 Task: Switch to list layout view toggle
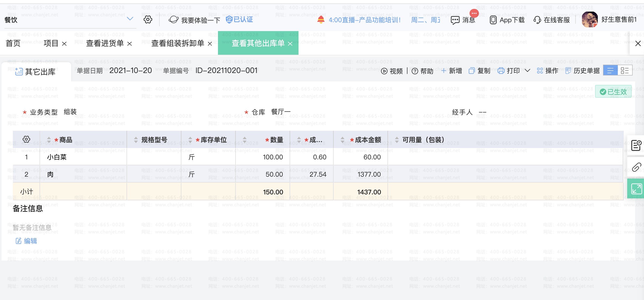(610, 71)
